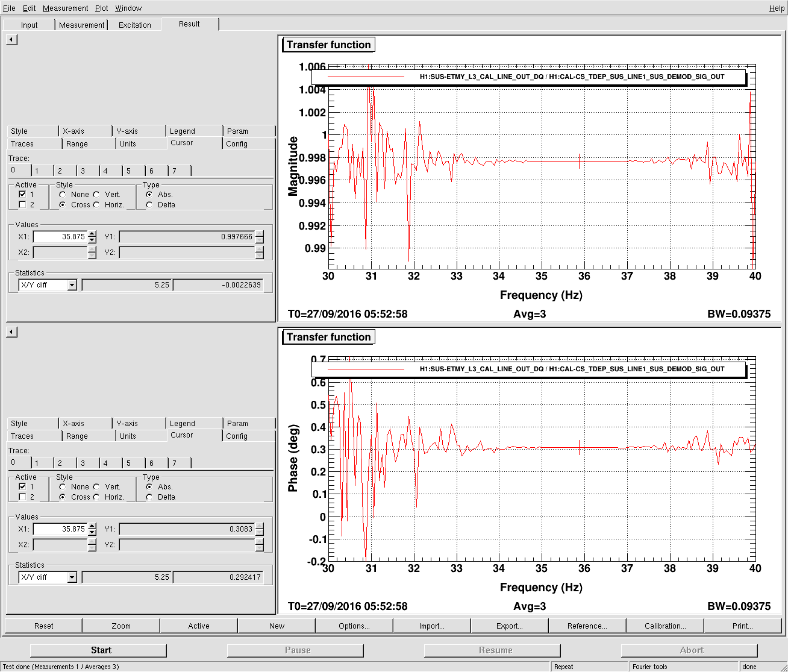Click the Reference... button
This screenshot has width=788, height=672.
click(x=587, y=626)
